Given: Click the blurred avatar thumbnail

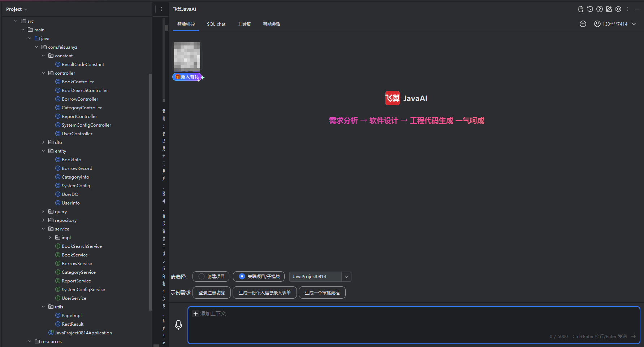Looking at the screenshot, I should click(x=187, y=57).
